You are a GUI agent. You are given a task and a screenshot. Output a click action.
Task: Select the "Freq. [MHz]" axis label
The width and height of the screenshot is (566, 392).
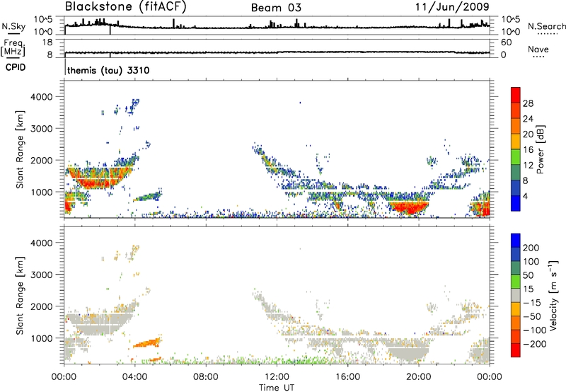click(13, 47)
